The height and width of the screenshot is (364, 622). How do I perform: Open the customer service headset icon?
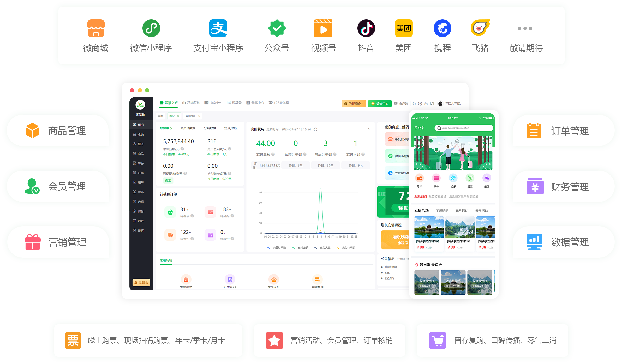click(x=414, y=104)
